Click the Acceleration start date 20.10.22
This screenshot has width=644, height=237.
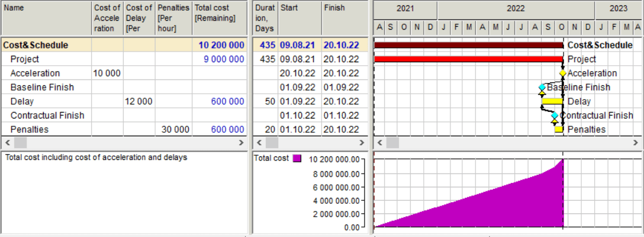[300, 73]
